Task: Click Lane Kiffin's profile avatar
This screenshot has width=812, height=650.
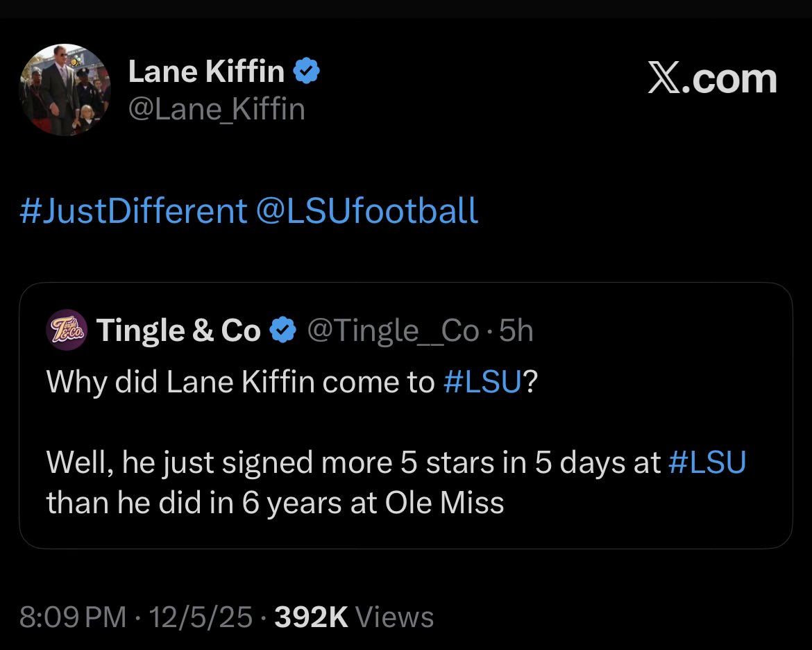Action: [x=65, y=90]
